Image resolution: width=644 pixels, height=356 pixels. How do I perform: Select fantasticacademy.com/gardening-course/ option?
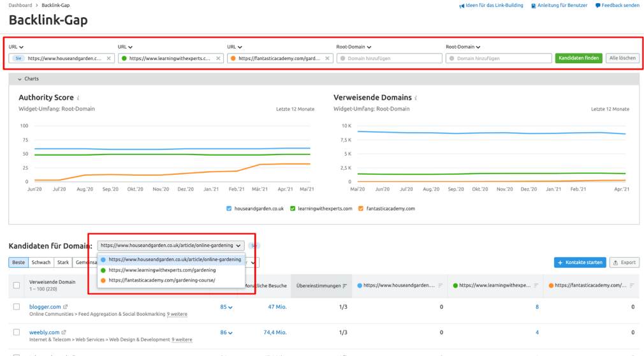(171, 280)
